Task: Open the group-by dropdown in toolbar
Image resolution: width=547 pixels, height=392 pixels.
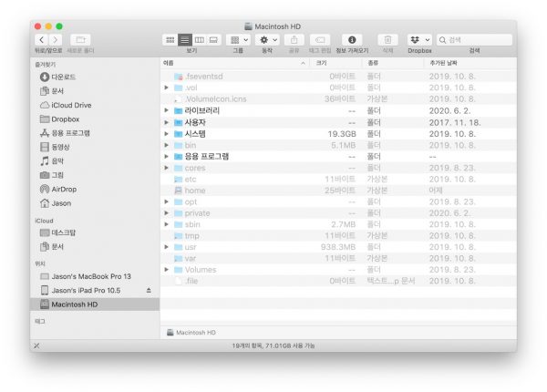Action: click(239, 40)
